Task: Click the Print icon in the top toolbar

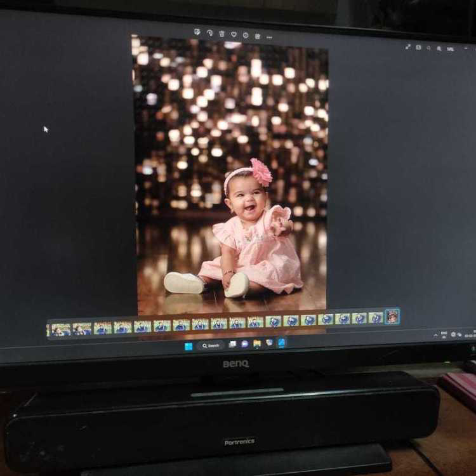Action: click(x=257, y=36)
